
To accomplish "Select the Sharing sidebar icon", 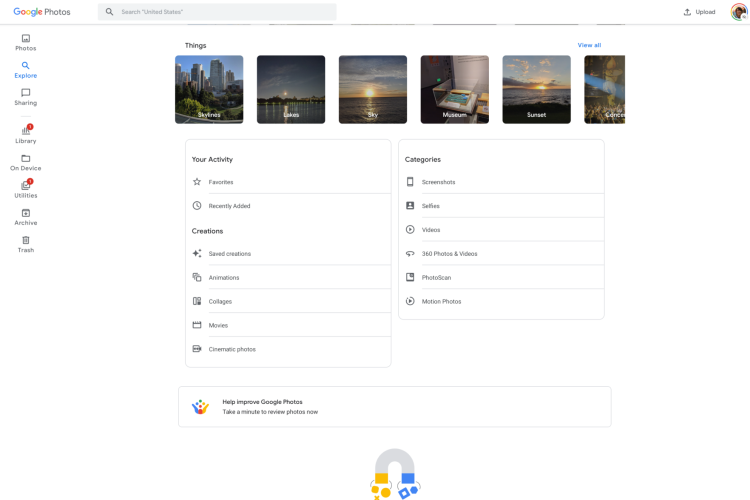I will click(x=25, y=97).
